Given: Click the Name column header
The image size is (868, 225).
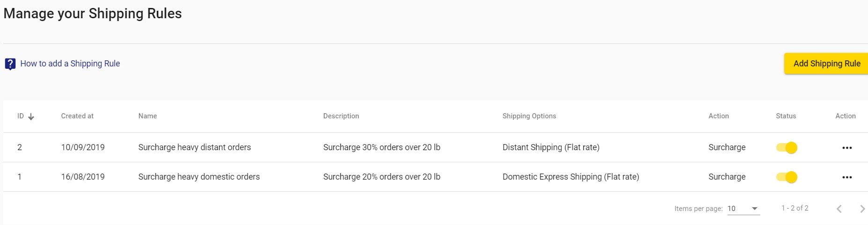Looking at the screenshot, I should (x=147, y=116).
